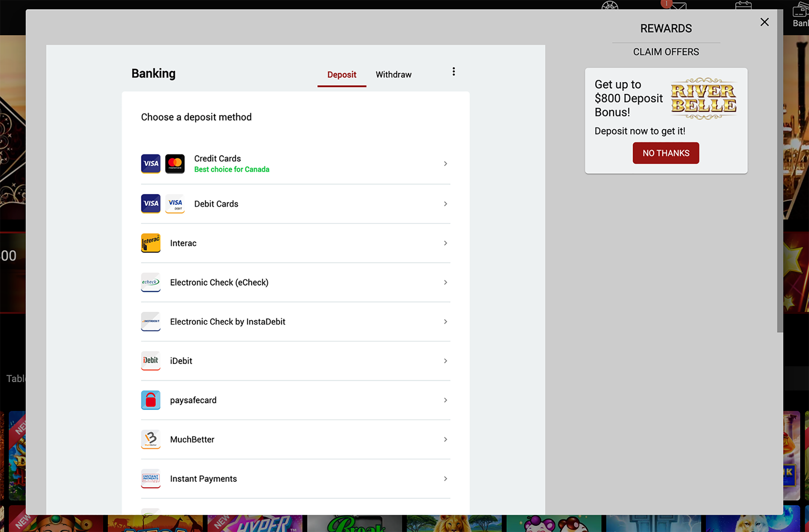Click the InstaDebit logo icon
Screen dimensions: 809x532
point(150,322)
